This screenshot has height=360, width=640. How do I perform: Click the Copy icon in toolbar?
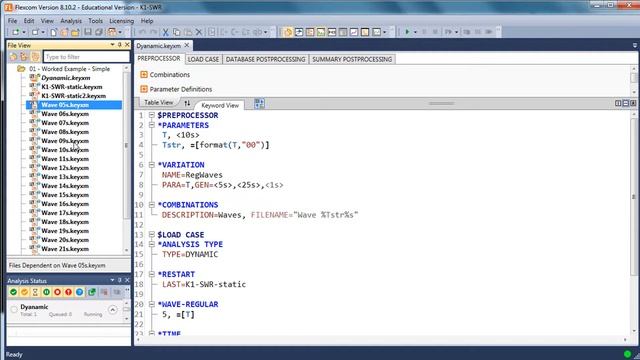[x=176, y=32]
